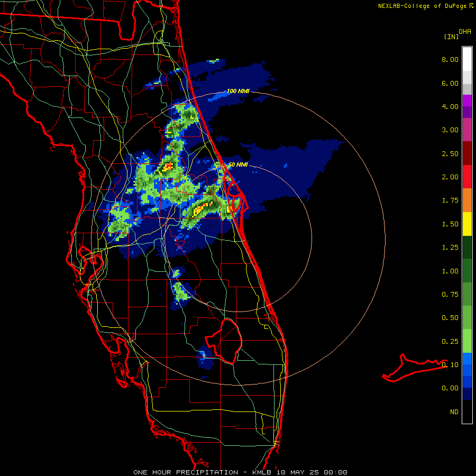The image size is (476, 476).
Task: Click the 3.00 legend value
Action: point(450,130)
